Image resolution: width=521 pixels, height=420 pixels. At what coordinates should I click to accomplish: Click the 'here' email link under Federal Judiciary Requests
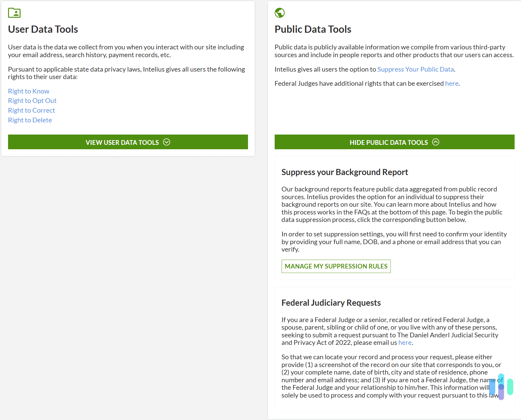[x=405, y=342]
